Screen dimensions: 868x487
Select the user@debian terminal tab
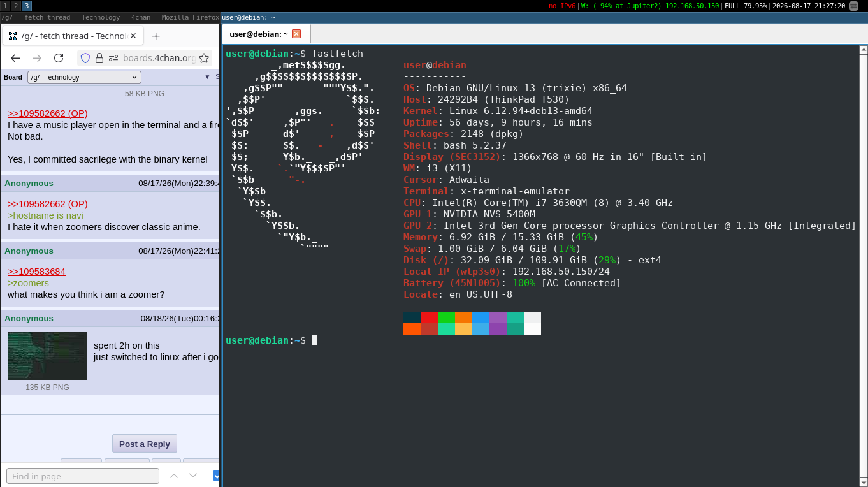[266, 34]
